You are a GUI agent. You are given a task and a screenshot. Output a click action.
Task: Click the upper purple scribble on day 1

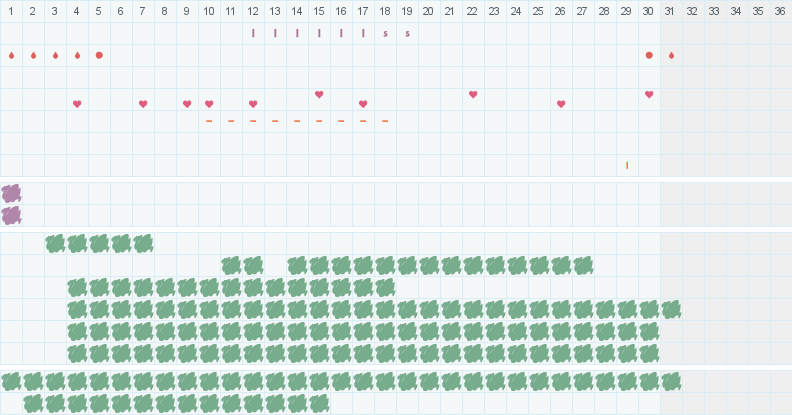coord(11,193)
